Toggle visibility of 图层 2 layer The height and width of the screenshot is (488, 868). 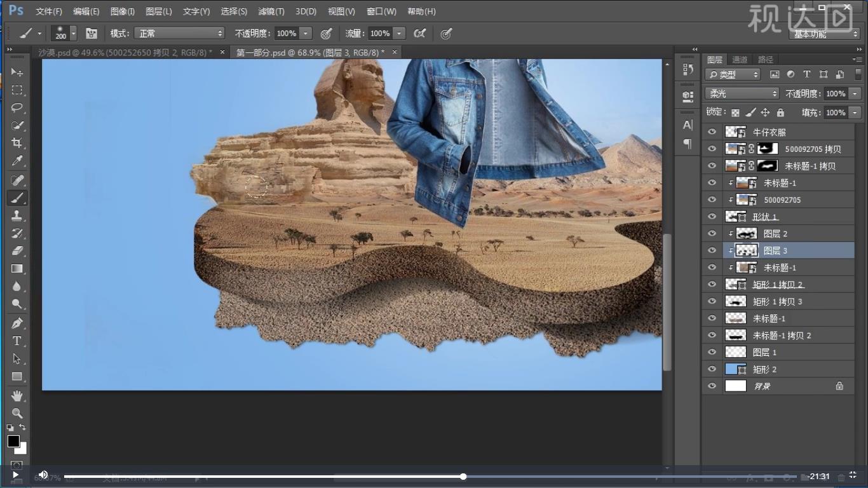tap(712, 234)
